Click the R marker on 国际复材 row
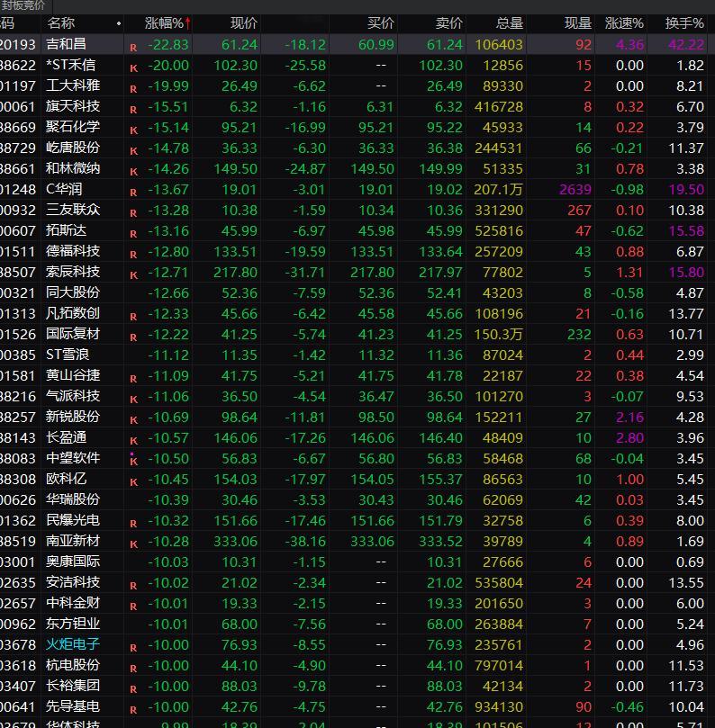The height and width of the screenshot is (728, 715). click(133, 337)
